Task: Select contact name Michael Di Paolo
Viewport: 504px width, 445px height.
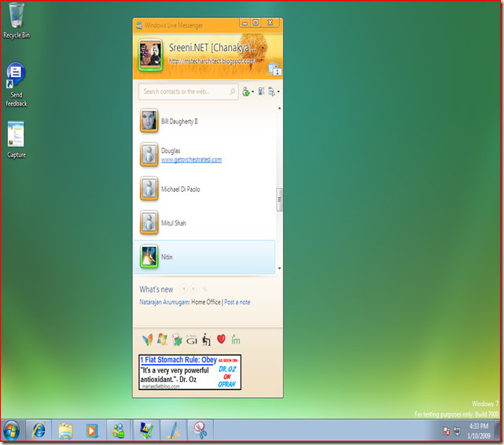Action: (181, 189)
